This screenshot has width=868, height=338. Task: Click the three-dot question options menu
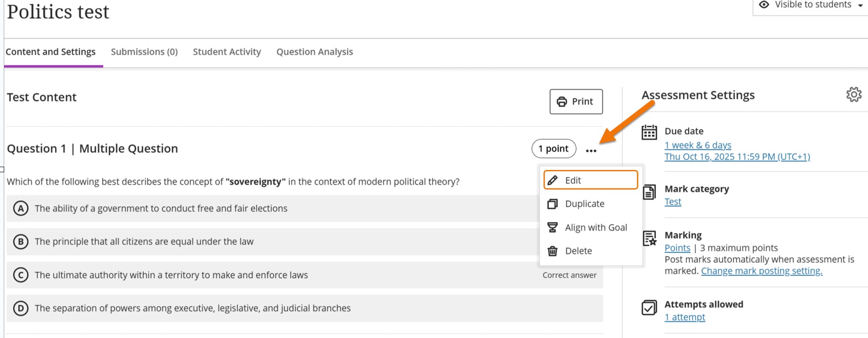pyautogui.click(x=591, y=150)
